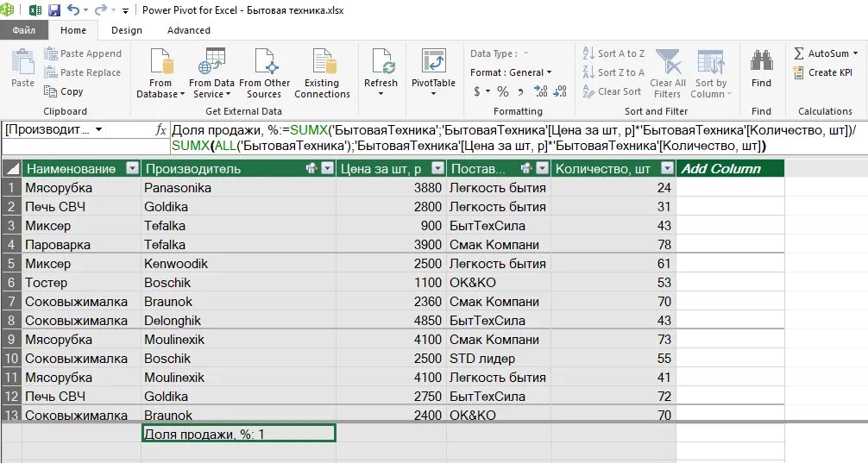
Task: Sort column Z to A
Action: click(613, 72)
